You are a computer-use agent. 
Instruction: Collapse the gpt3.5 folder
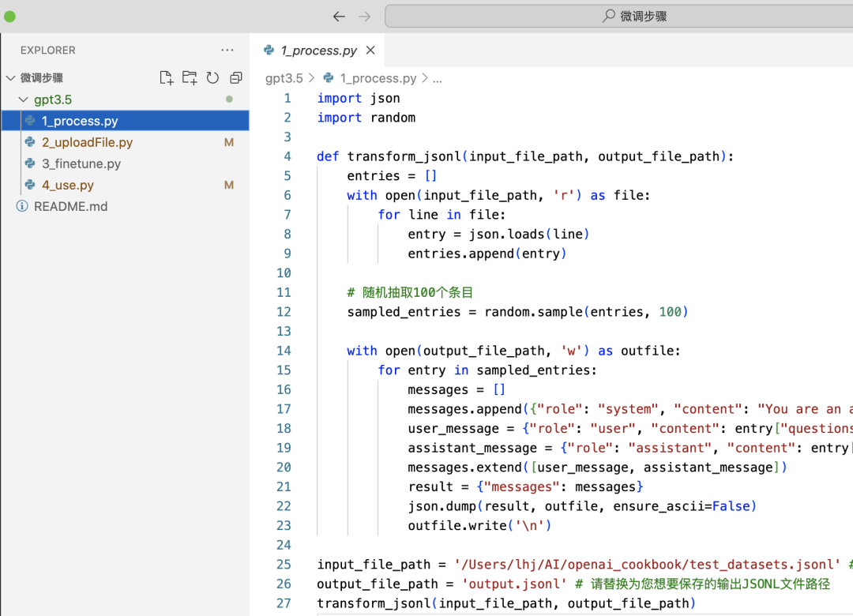pyautogui.click(x=24, y=100)
